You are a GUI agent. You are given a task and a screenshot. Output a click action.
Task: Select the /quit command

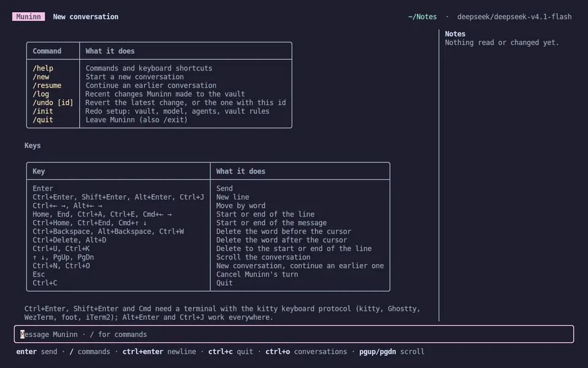click(43, 120)
